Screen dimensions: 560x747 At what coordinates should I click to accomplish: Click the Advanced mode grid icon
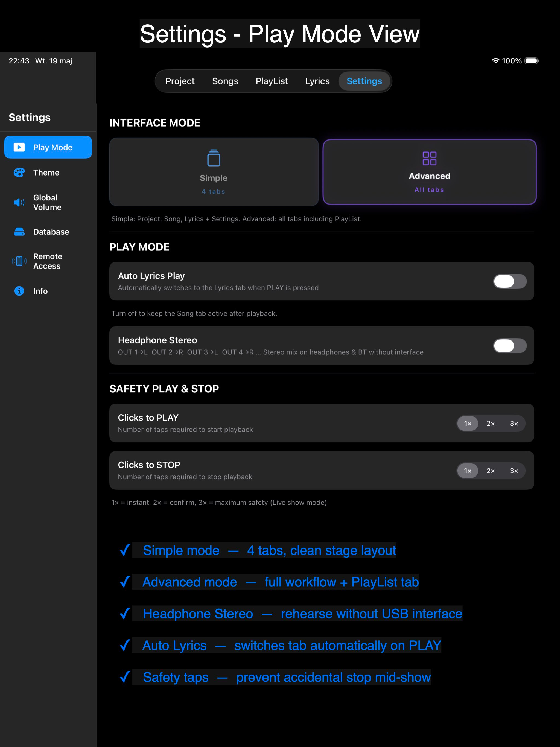click(429, 158)
